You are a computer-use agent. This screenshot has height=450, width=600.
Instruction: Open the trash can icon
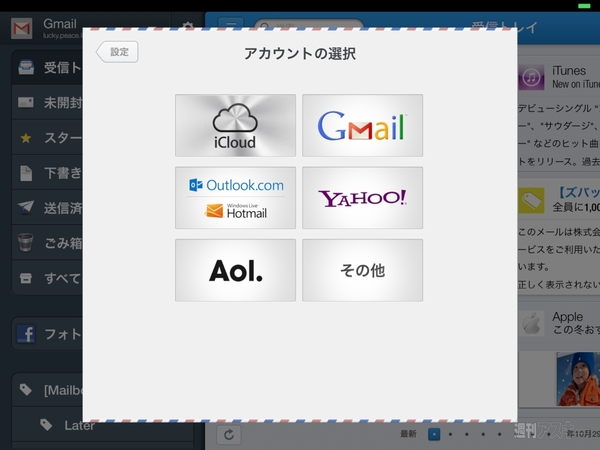click(26, 243)
